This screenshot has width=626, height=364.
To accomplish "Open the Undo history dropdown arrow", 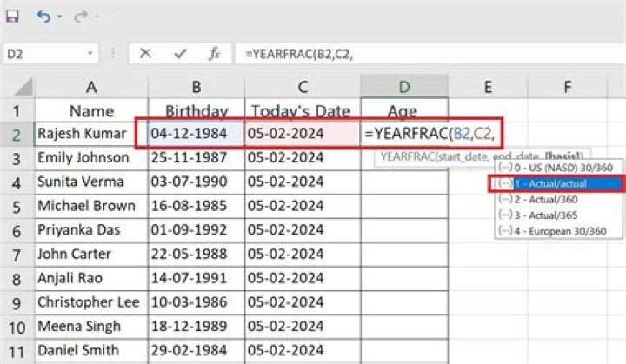I will (x=59, y=17).
